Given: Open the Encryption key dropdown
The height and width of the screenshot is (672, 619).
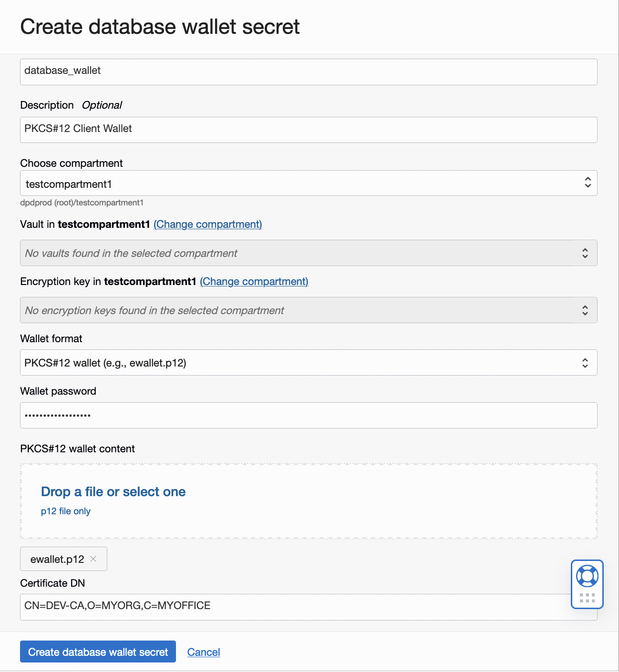Looking at the screenshot, I should pyautogui.click(x=308, y=310).
